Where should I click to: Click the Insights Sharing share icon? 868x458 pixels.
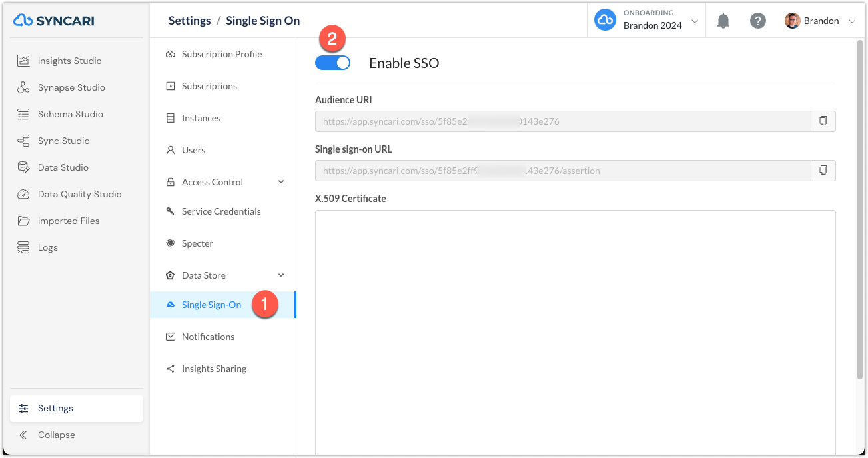[170, 369]
